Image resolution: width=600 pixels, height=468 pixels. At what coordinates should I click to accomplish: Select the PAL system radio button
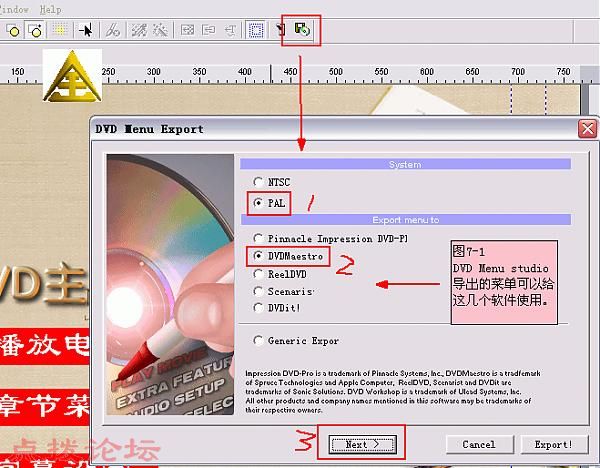269,203
